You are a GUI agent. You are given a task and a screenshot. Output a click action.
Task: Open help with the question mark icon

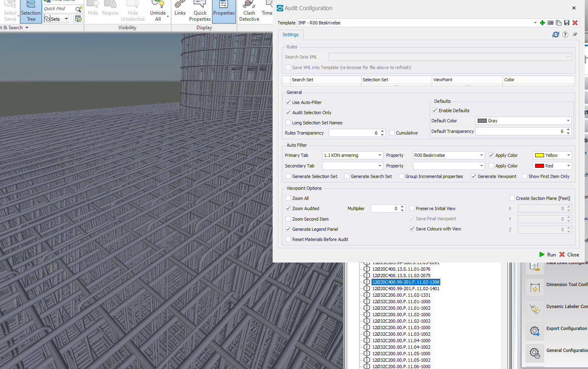click(x=565, y=35)
